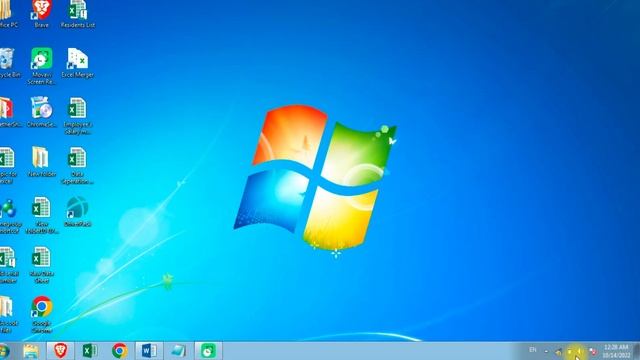The height and width of the screenshot is (360, 640).
Task: Select the ChromeSetup installer desktop icon
Action: 41,113
